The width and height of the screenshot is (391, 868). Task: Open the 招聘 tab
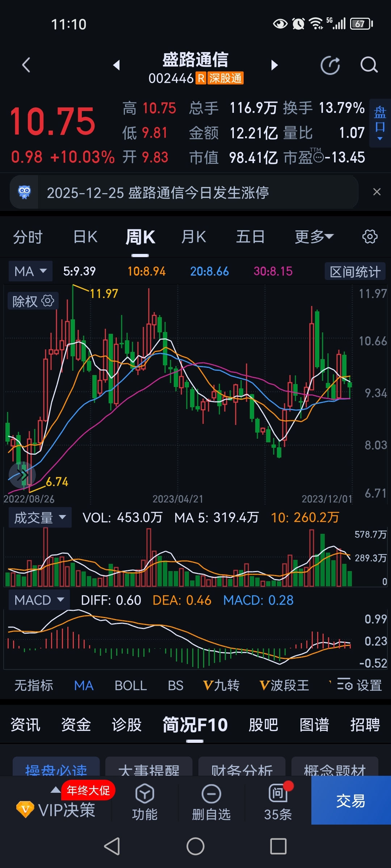(365, 725)
